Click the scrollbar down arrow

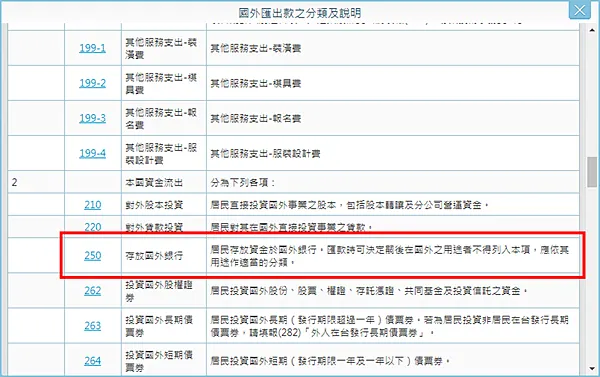[592, 369]
